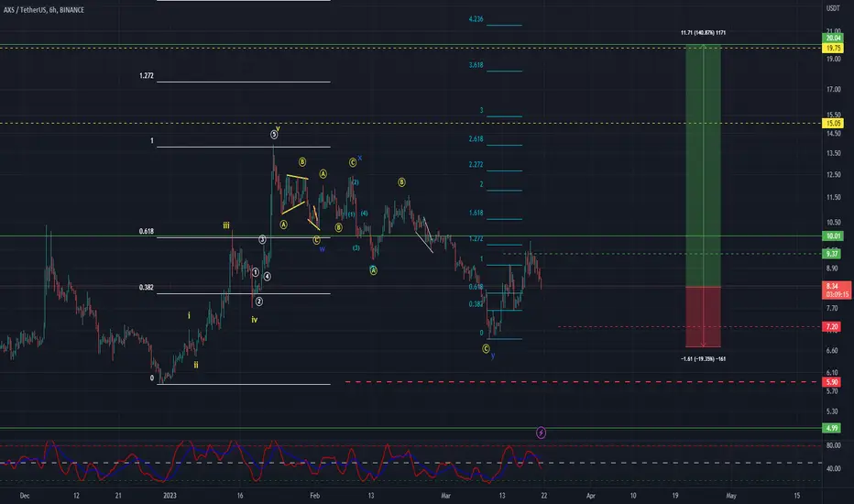Click the 40.00 RSI scale value
This screenshot has height=504, width=854.
(833, 468)
